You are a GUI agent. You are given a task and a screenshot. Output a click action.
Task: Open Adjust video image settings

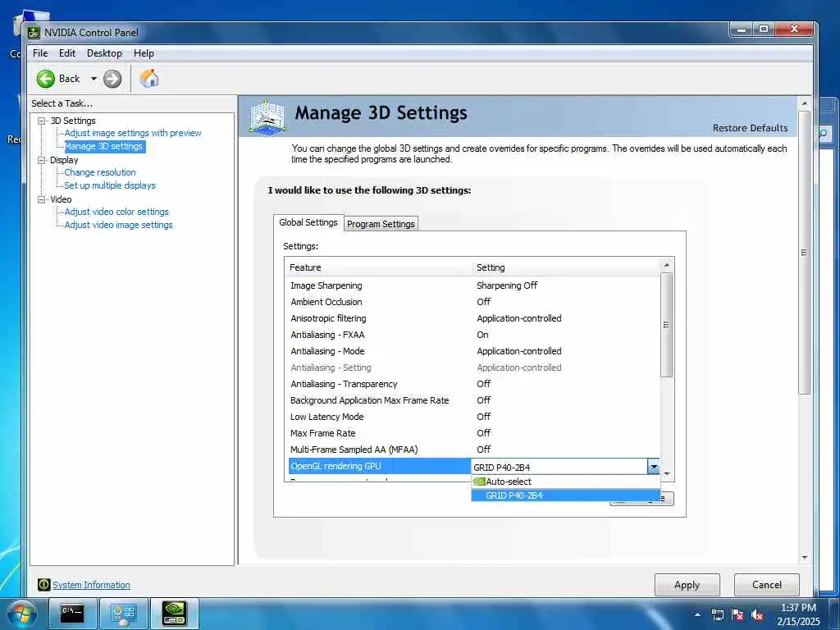tap(118, 225)
